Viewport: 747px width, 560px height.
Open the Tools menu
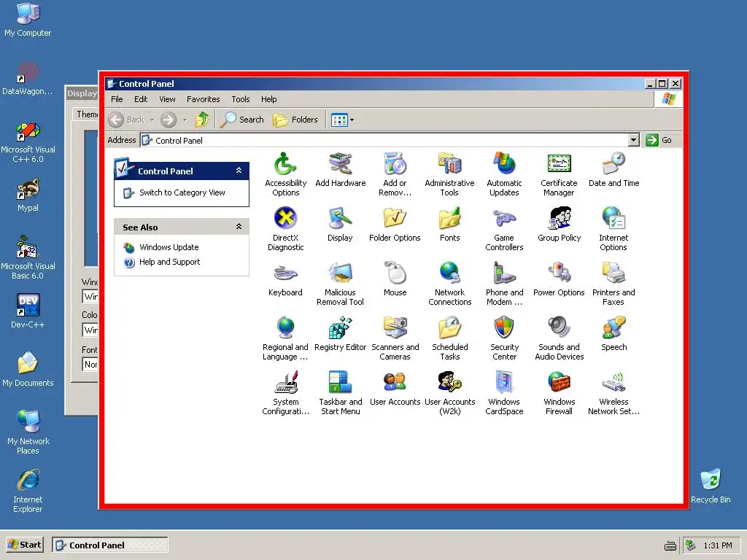click(241, 99)
